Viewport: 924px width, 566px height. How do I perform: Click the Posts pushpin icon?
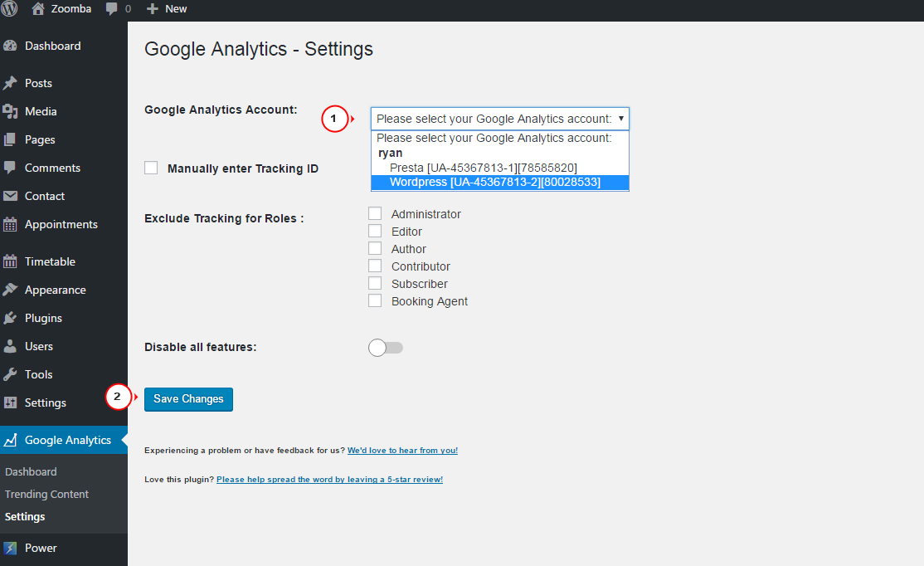point(10,83)
